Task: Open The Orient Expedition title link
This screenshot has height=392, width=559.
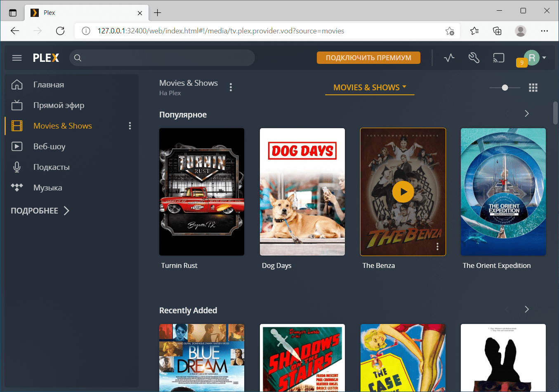Action: [497, 265]
